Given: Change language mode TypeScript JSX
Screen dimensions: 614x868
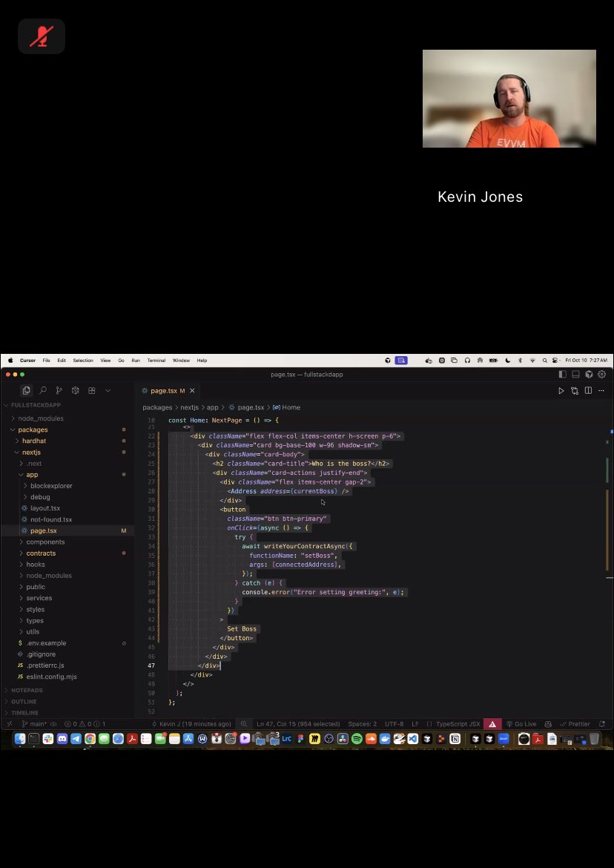Looking at the screenshot, I should (x=458, y=724).
